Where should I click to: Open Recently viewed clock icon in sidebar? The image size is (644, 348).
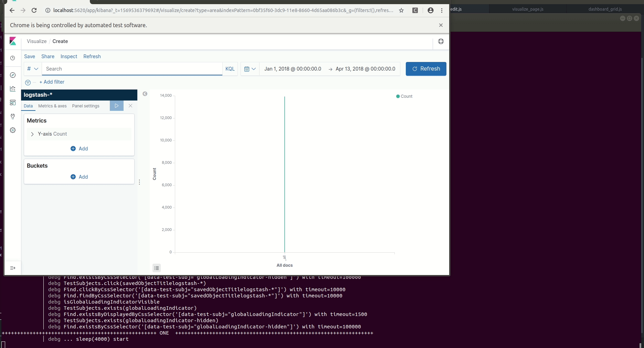tap(13, 58)
